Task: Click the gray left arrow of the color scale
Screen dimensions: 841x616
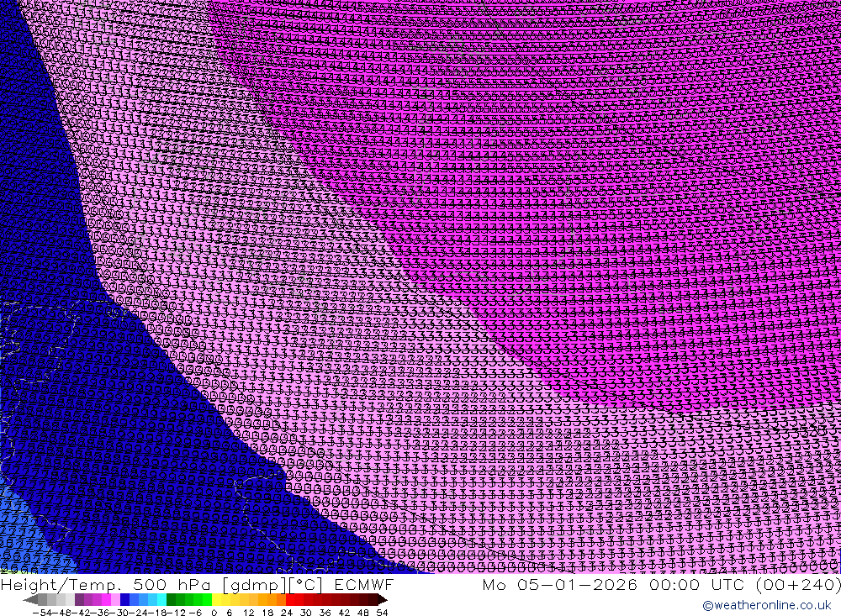Action: (x=30, y=600)
